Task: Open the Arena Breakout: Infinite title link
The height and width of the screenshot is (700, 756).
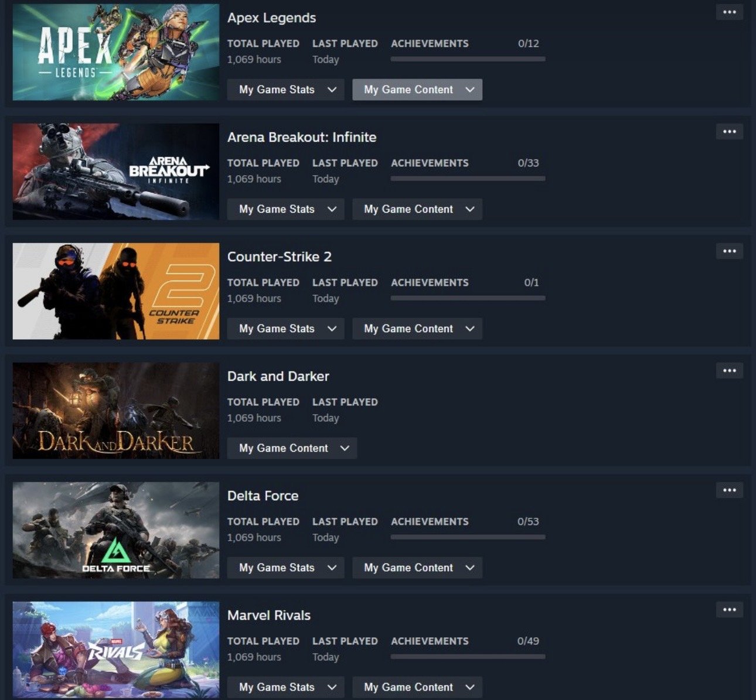Action: [302, 137]
